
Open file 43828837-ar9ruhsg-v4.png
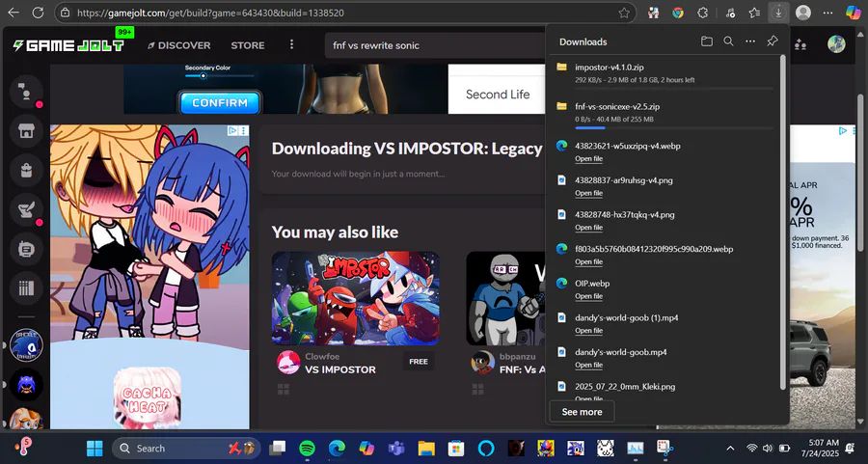point(588,193)
